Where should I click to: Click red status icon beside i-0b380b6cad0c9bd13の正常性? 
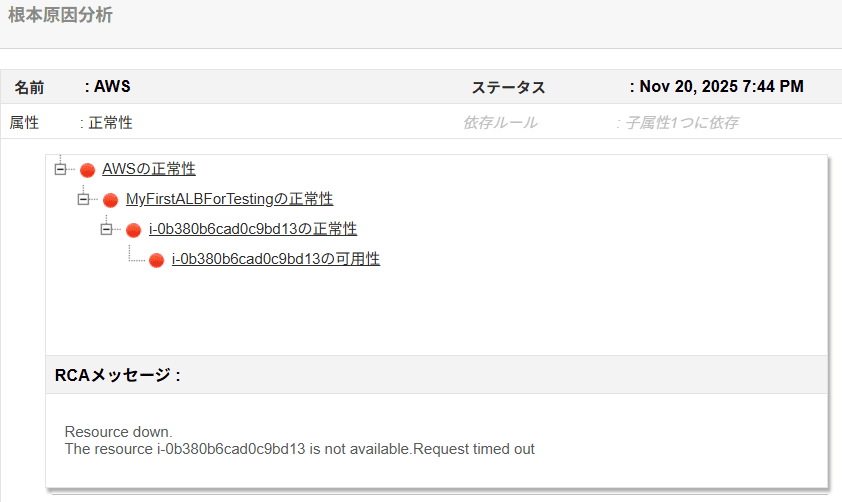tap(134, 230)
